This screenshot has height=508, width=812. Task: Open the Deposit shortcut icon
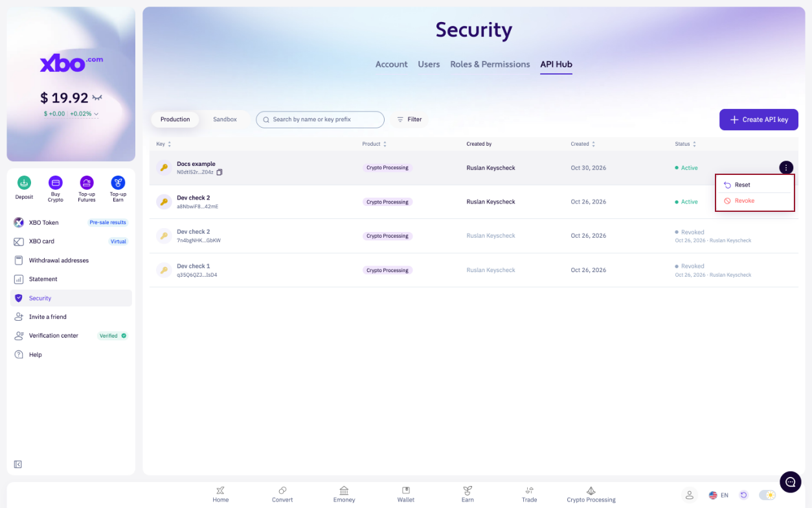click(x=24, y=183)
